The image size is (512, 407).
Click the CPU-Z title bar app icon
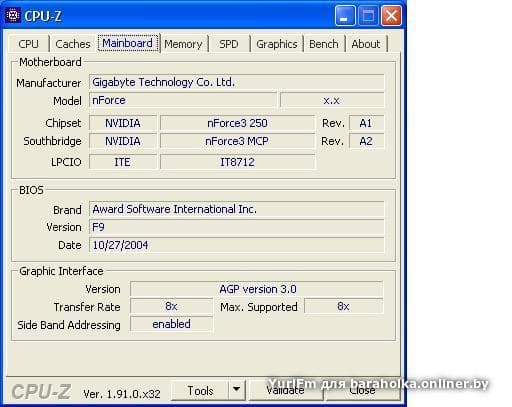pyautogui.click(x=13, y=16)
